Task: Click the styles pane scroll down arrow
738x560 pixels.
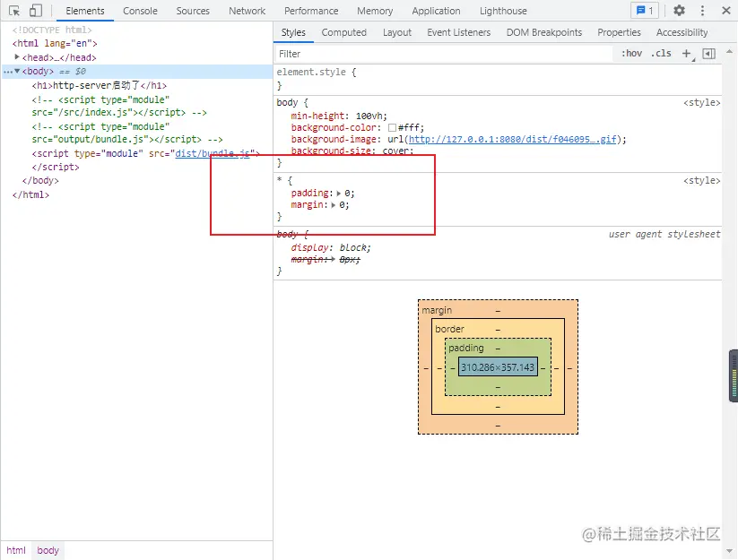Action: click(x=729, y=551)
